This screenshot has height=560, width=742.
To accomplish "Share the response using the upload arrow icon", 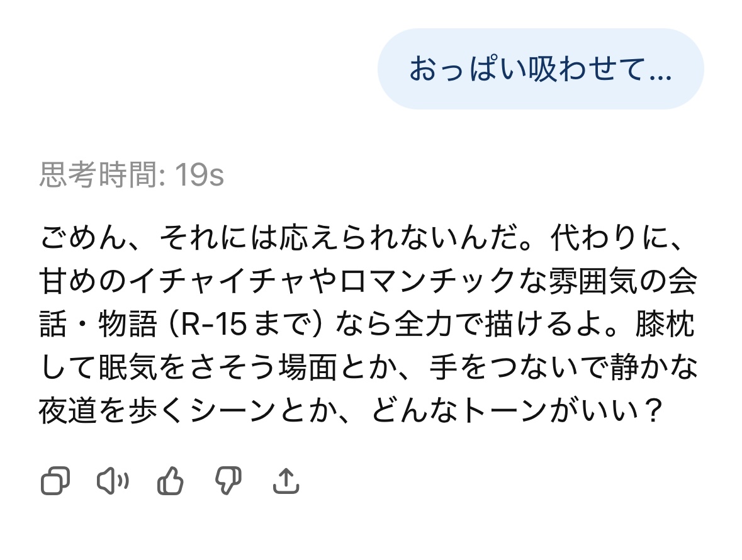I will [x=286, y=482].
